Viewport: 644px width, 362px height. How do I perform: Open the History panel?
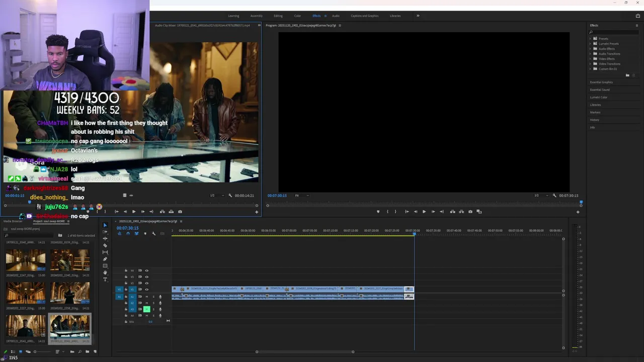coord(595,120)
